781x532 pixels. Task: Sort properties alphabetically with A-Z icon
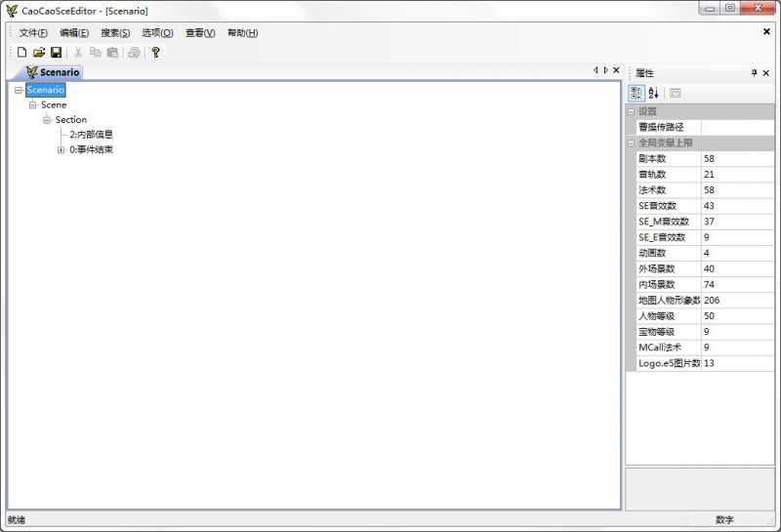point(654,93)
